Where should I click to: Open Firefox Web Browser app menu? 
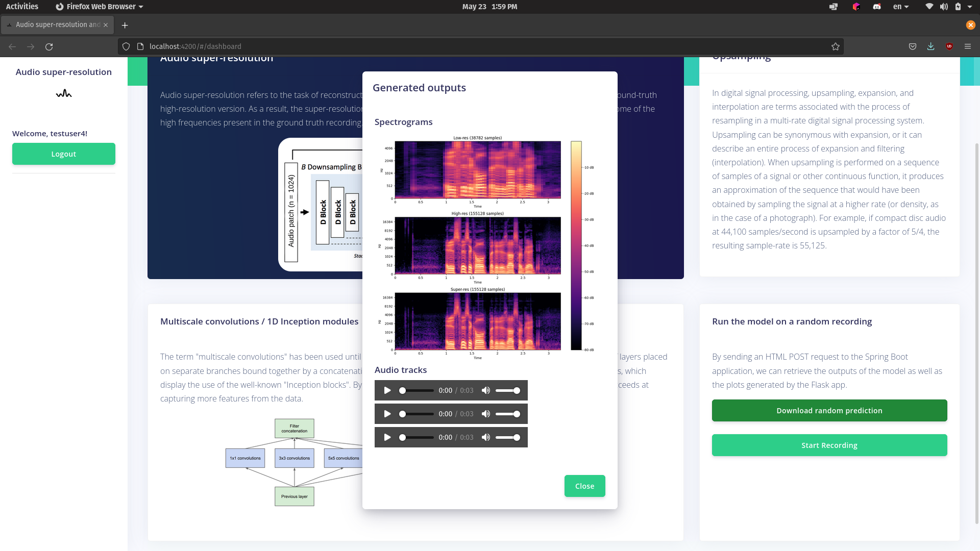100,7
